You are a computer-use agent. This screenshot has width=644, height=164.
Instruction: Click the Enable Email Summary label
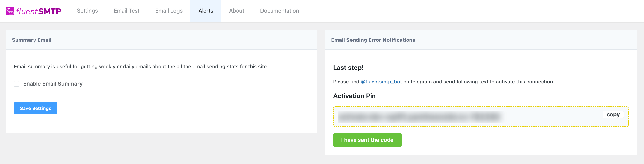pos(53,84)
